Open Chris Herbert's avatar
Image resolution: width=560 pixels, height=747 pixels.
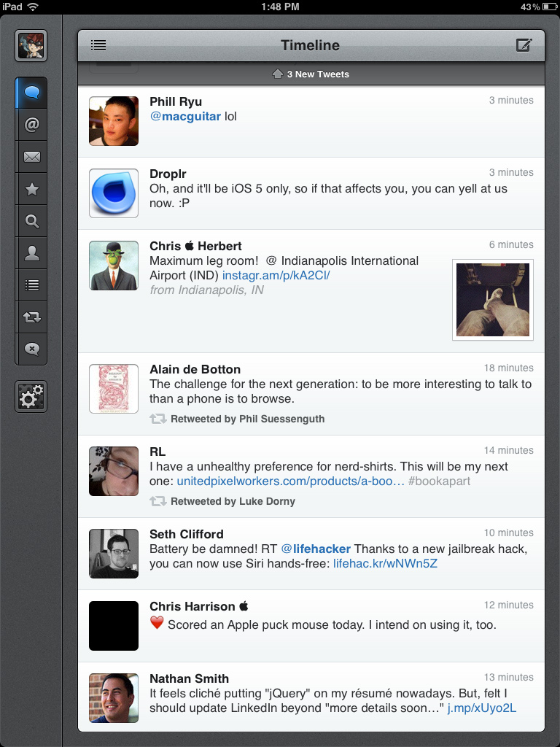(114, 266)
